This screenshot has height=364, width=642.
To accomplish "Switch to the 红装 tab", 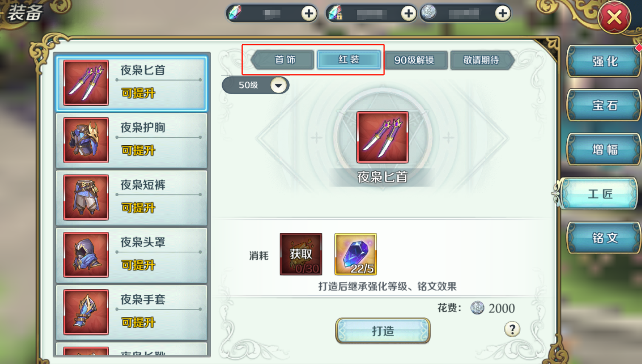I will pos(349,60).
